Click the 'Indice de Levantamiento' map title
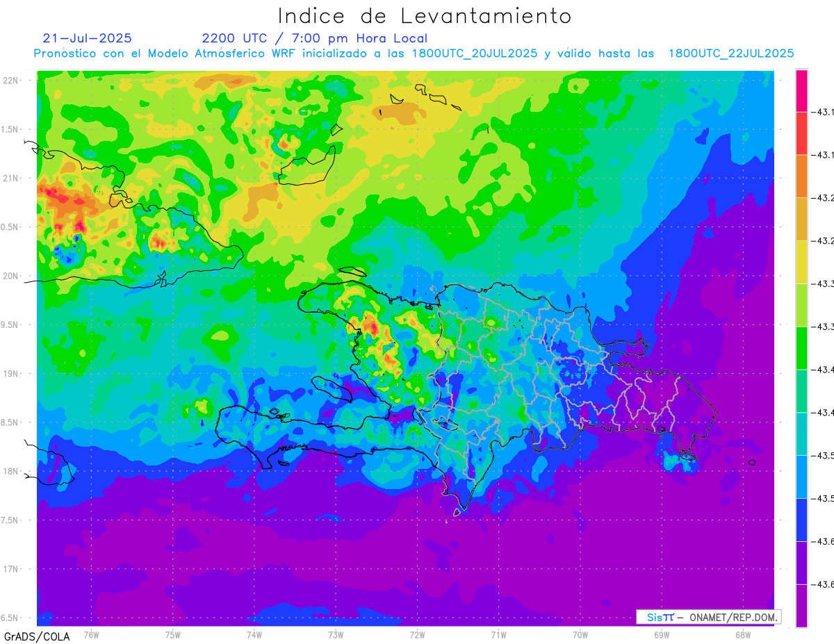834x644 pixels. [425, 16]
